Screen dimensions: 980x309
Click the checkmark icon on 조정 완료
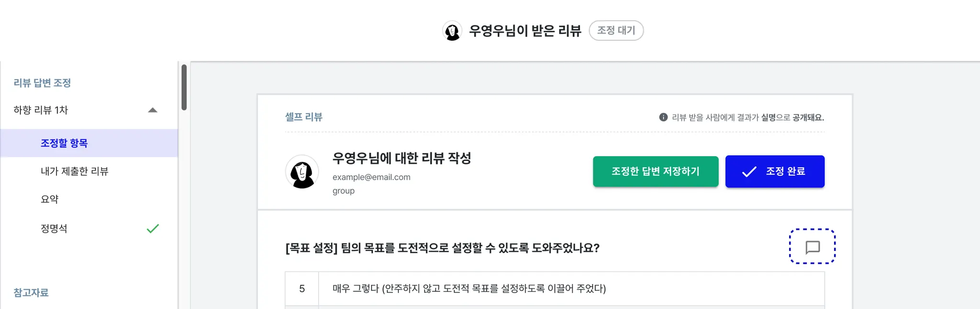[x=749, y=172]
